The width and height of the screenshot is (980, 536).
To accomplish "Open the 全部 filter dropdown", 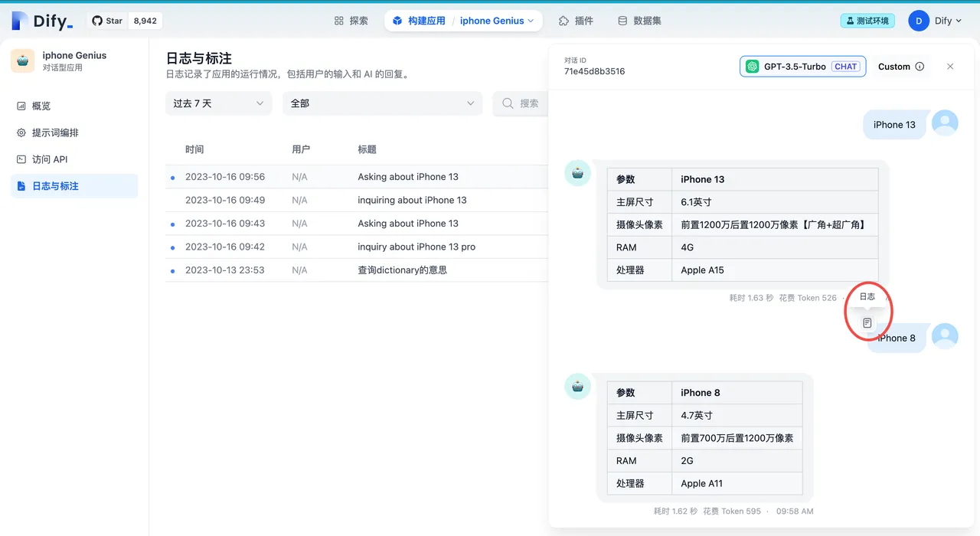I will pyautogui.click(x=382, y=103).
